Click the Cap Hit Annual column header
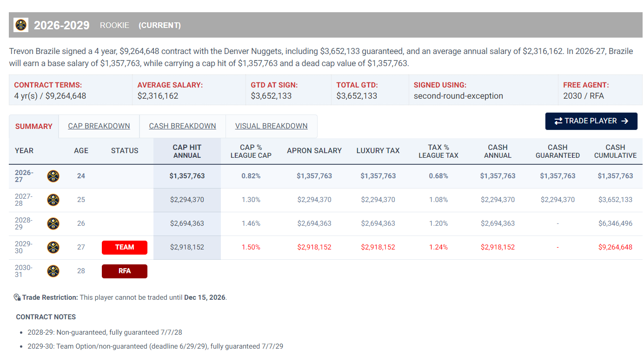Image resolution: width=644 pixels, height=357 pixels. coord(187,151)
